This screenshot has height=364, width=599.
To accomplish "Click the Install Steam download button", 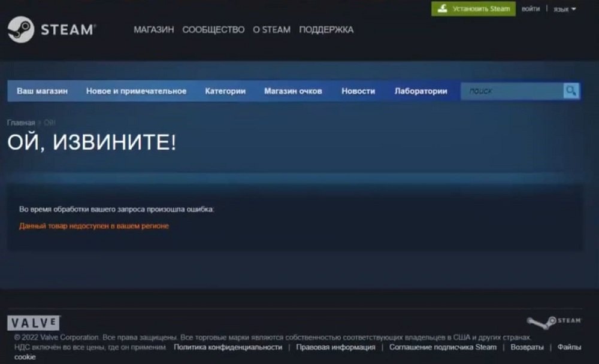I will point(473,9).
